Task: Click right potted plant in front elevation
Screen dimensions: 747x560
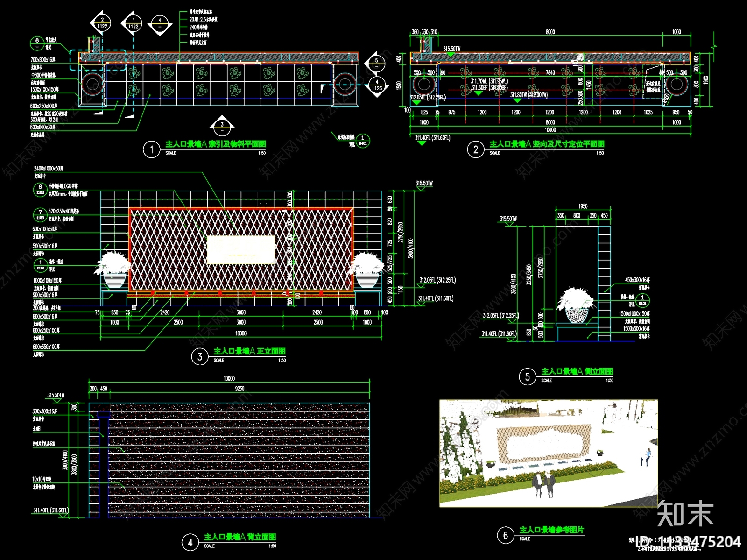Action: (367, 269)
